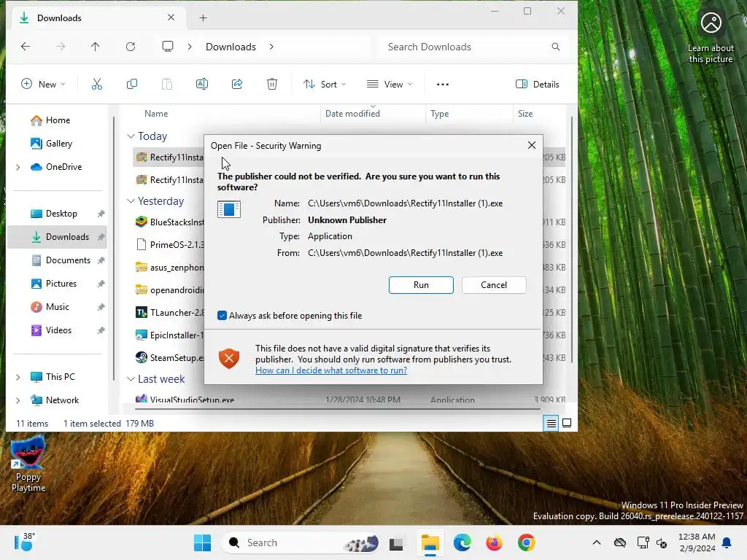Open Microsoft Edge from taskbar

click(x=462, y=542)
